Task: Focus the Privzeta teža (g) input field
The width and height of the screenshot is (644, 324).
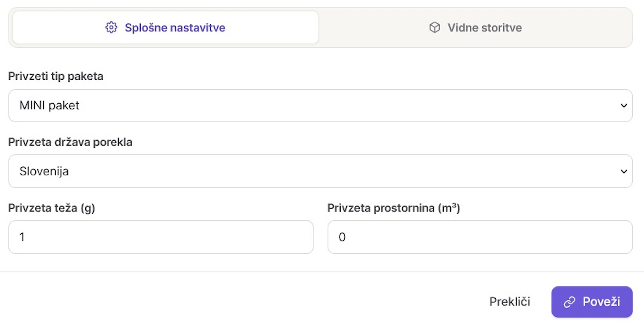Action: (x=161, y=237)
